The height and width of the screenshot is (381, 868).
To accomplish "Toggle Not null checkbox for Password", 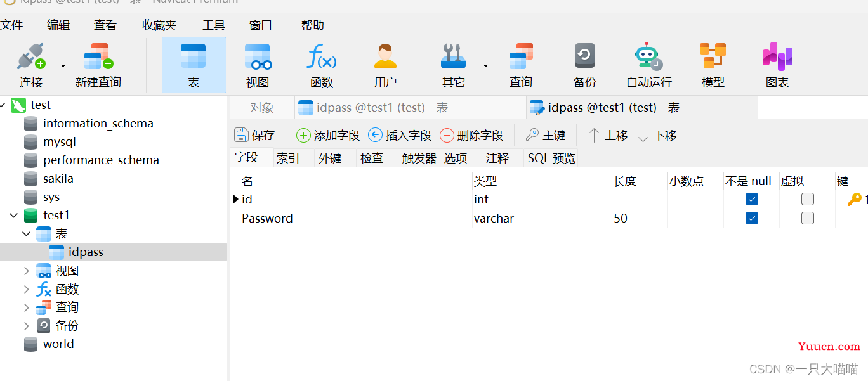I will click(x=752, y=218).
